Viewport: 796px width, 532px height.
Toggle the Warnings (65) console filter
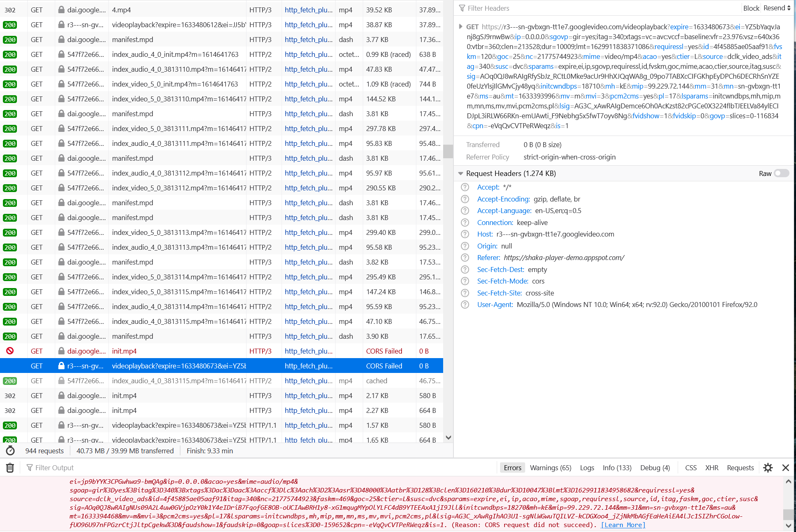pyautogui.click(x=550, y=468)
